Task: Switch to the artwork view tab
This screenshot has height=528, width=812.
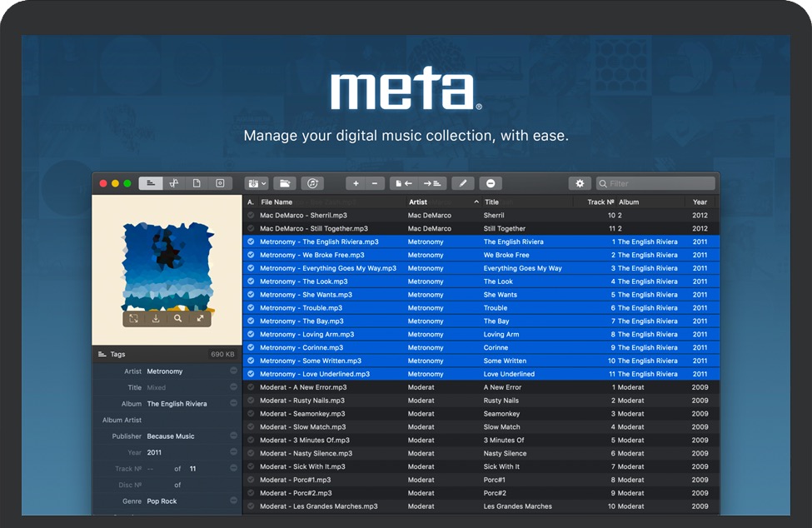Action: pyautogui.click(x=220, y=183)
